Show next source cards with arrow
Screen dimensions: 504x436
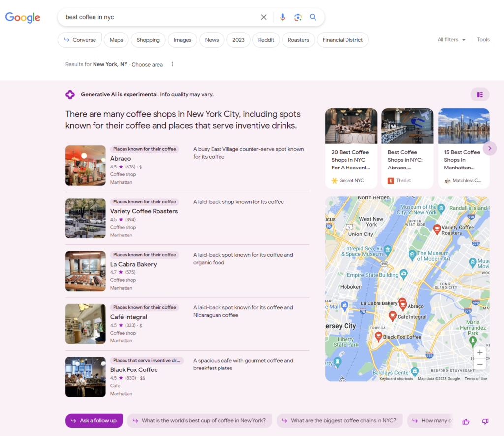pos(490,148)
